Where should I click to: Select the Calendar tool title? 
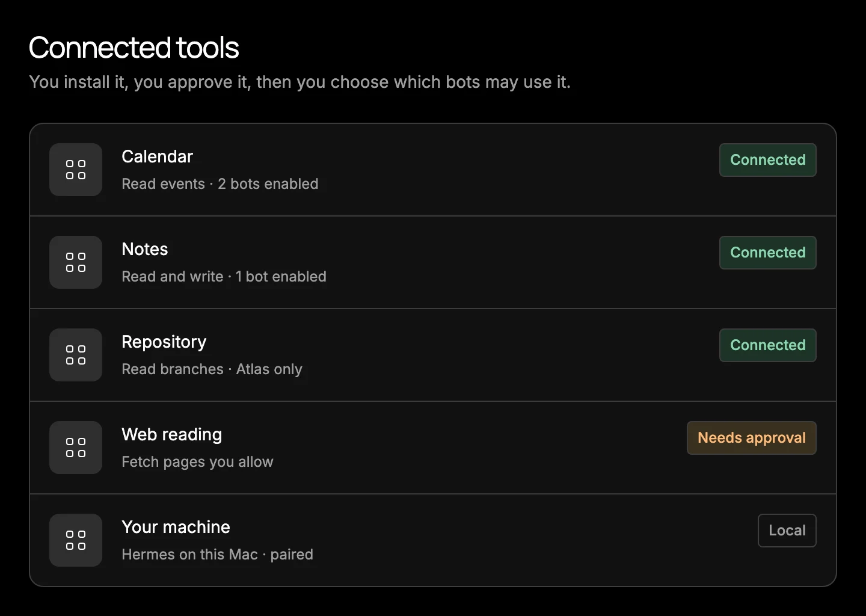157,156
